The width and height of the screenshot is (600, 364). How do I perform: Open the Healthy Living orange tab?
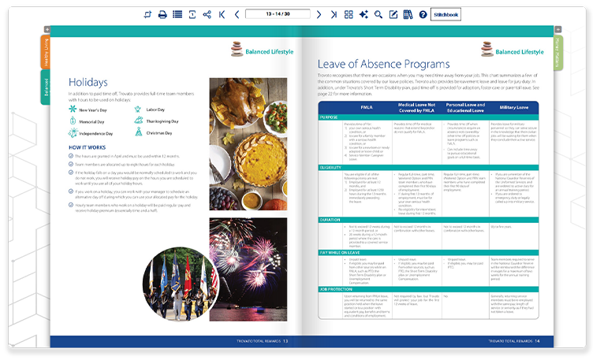(x=46, y=52)
